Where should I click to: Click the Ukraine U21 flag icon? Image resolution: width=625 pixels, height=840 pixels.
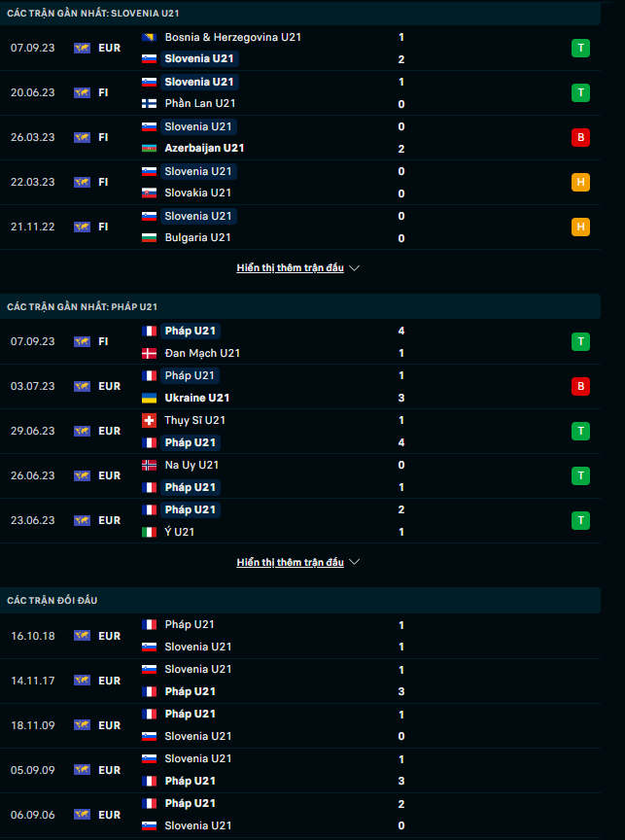[x=150, y=398]
